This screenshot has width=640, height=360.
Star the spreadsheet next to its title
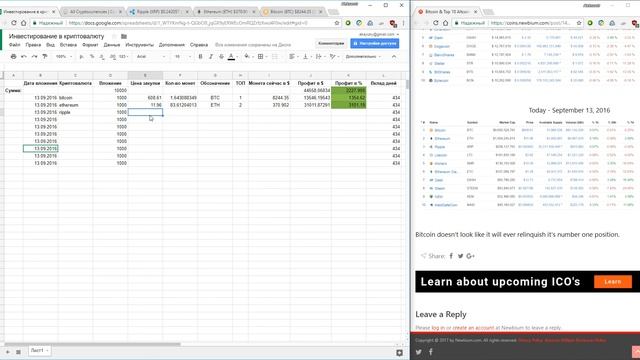click(114, 36)
